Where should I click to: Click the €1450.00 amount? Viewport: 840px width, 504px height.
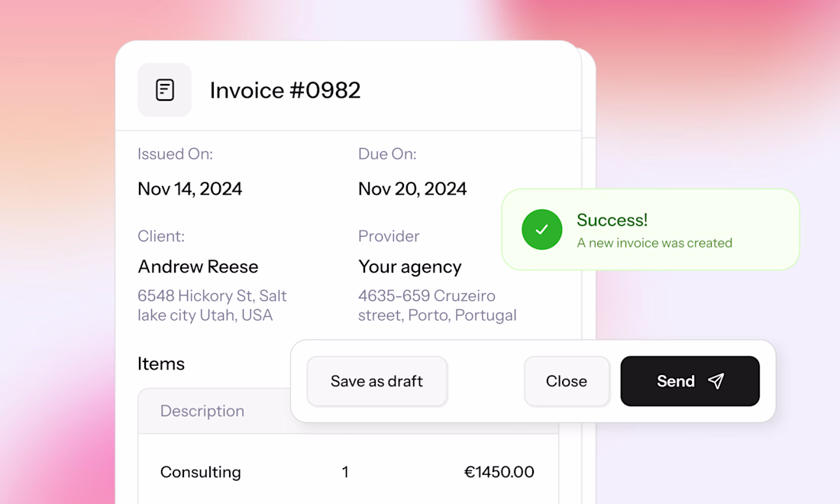[x=499, y=472]
